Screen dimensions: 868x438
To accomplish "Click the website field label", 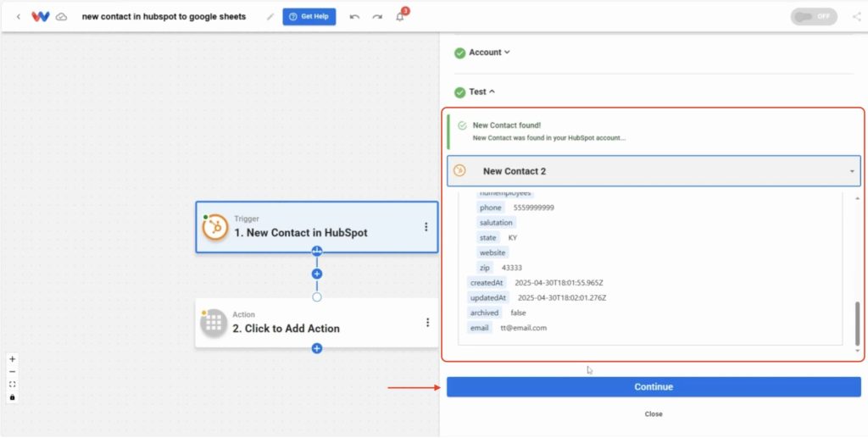I will tap(492, 252).
